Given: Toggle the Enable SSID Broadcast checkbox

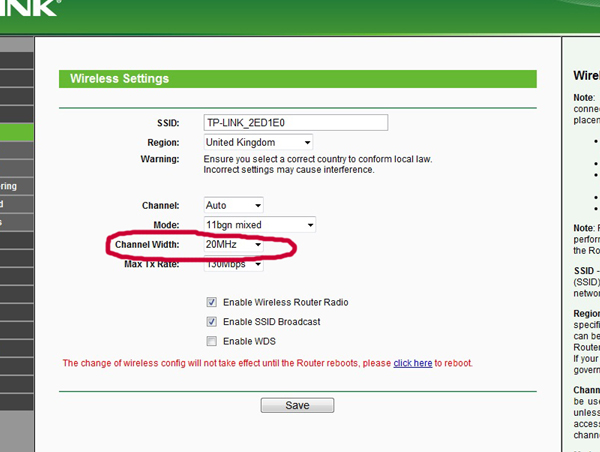Looking at the screenshot, I should pyautogui.click(x=211, y=322).
